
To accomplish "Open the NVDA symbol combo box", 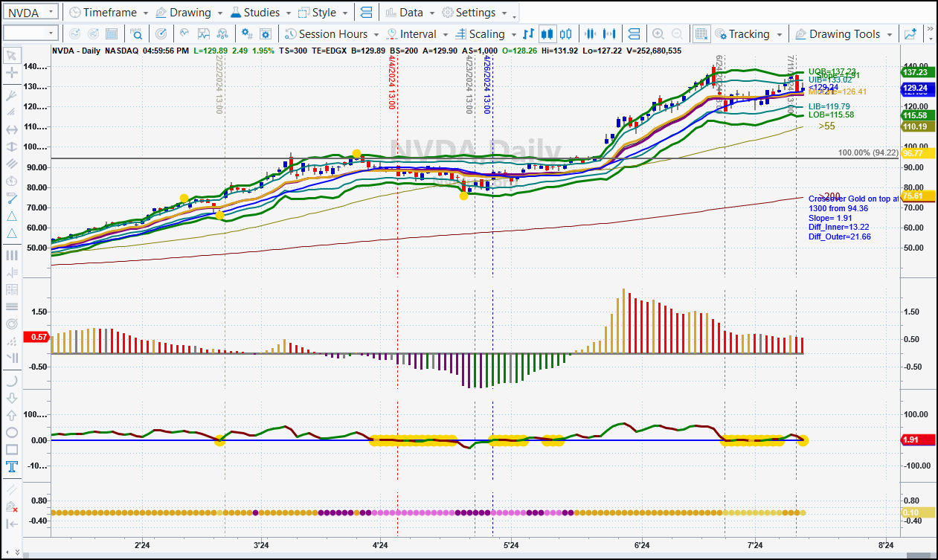I will coord(30,12).
